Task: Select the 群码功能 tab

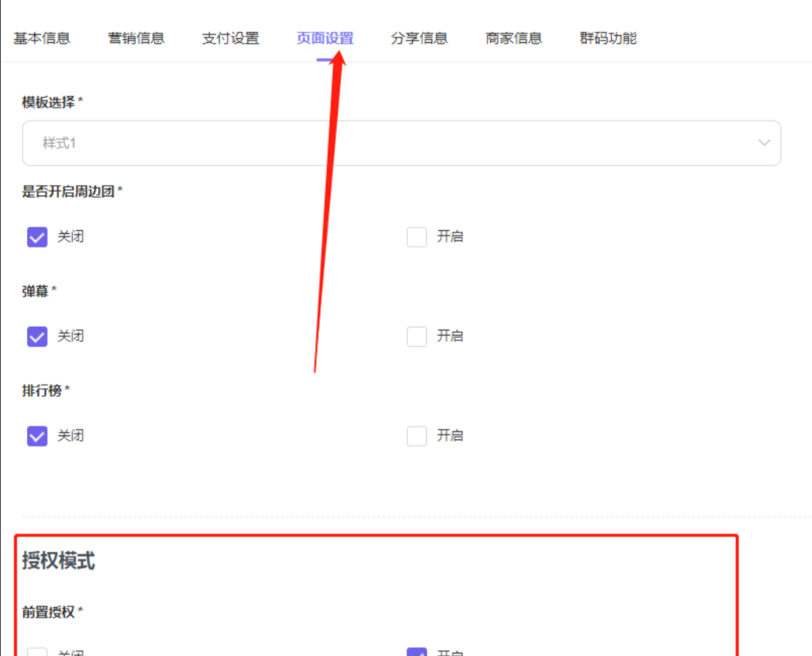Action: [608, 38]
